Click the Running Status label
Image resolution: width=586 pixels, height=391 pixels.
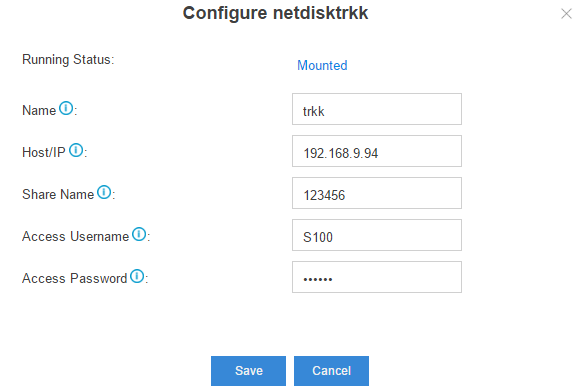(x=68, y=60)
